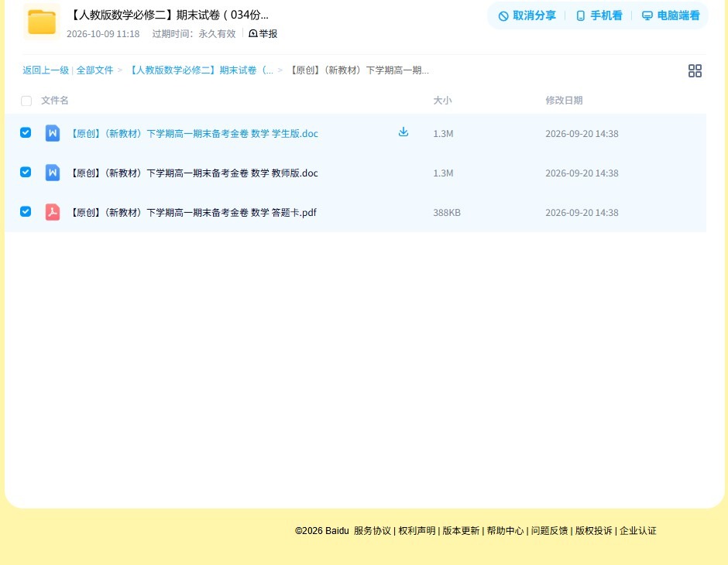Screen dimensions: 728x565
Task: Open 【人教版数学必修二】期末试卷 breadcrumb
Action: point(200,70)
